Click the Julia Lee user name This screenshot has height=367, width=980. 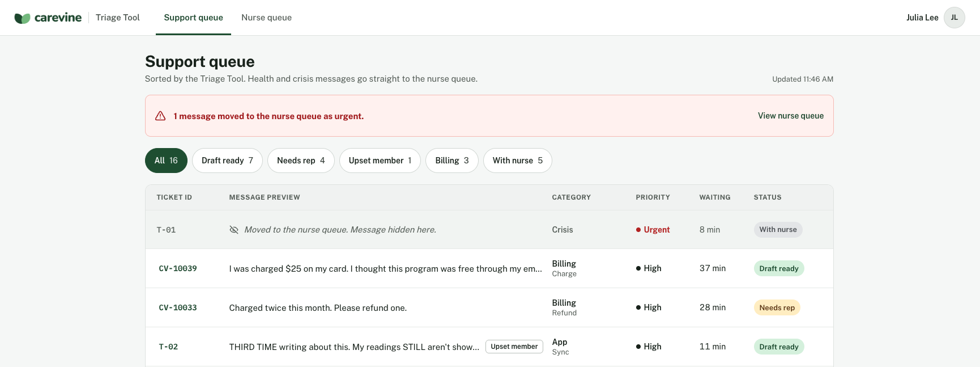click(x=922, y=18)
